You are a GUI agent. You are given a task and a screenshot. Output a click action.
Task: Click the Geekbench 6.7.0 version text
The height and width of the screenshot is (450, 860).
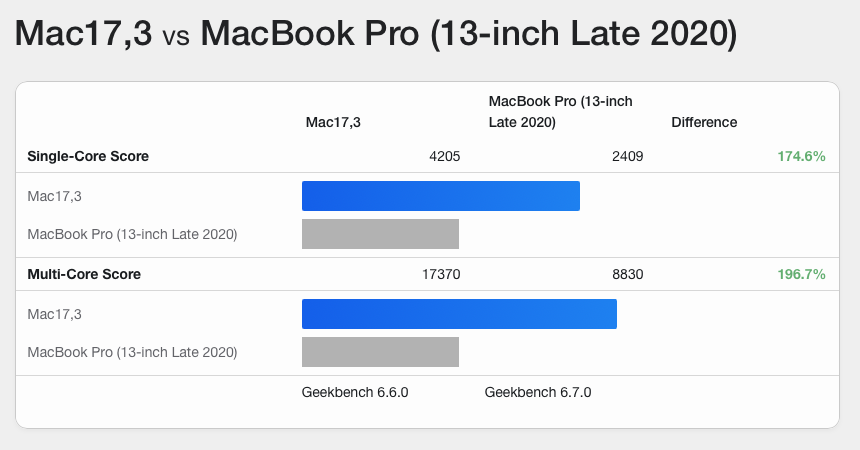tap(538, 392)
